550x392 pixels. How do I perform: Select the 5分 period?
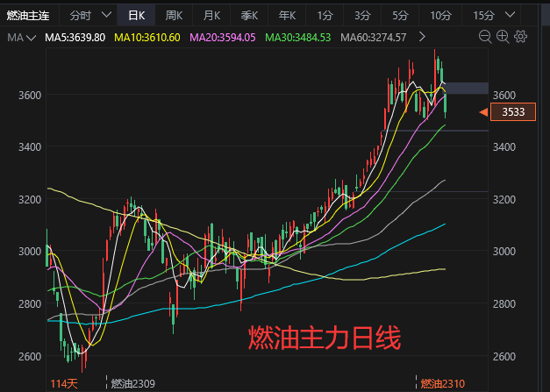(400, 16)
